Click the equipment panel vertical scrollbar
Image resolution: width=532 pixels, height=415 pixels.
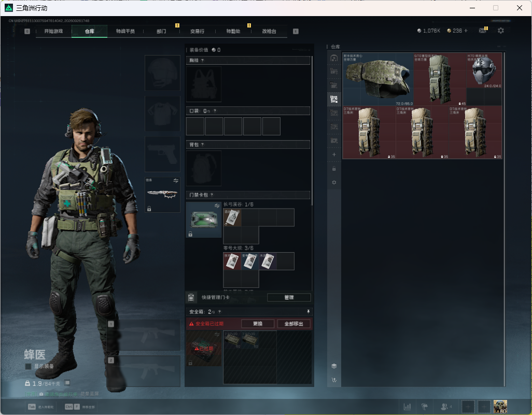(312, 131)
